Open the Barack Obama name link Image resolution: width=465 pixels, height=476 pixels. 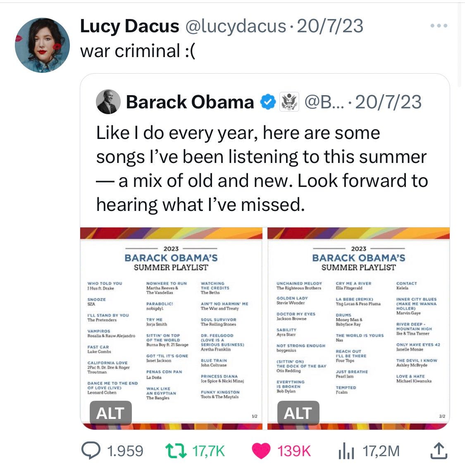190,102
